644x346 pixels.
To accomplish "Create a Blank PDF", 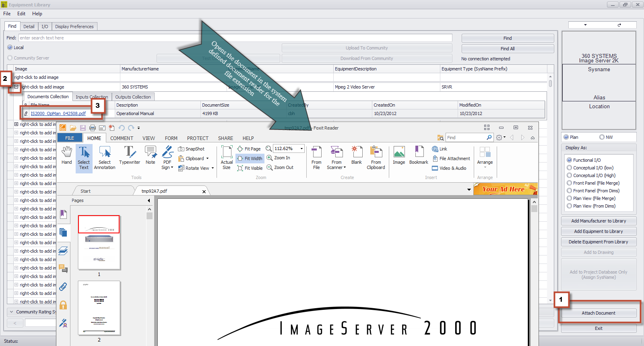I will coord(357,155).
